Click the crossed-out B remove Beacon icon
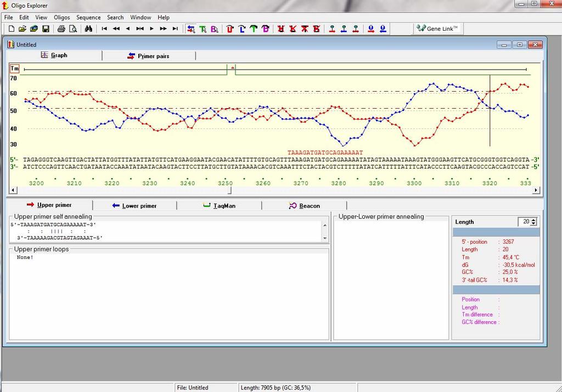Viewport: 562px width, 392px height. coord(317,29)
